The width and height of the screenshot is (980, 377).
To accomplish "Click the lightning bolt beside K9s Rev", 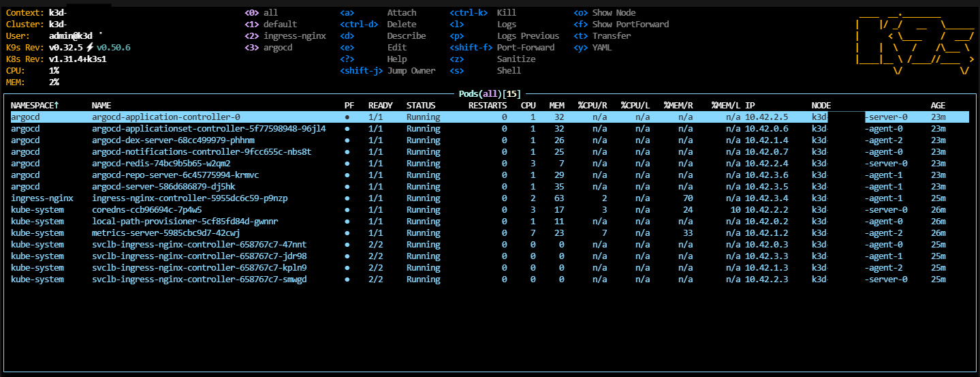I will click(89, 48).
